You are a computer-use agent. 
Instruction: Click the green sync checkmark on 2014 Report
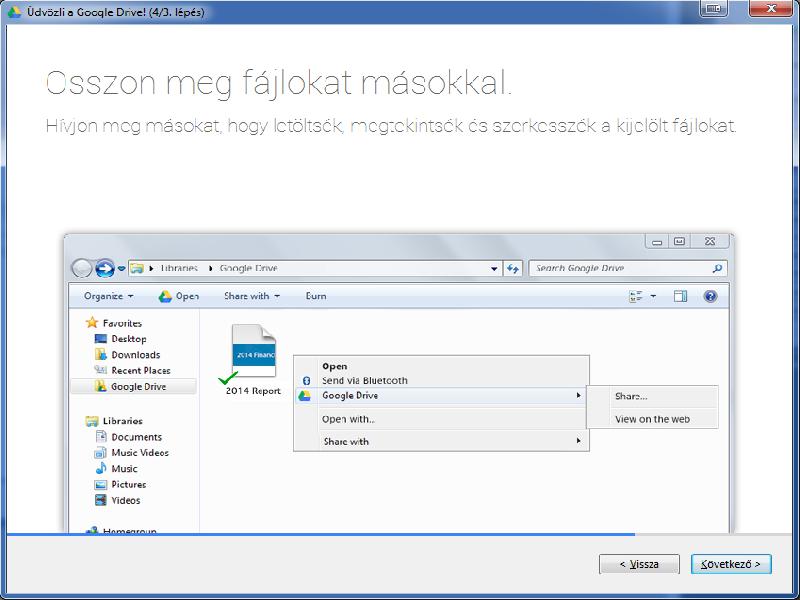(228, 378)
